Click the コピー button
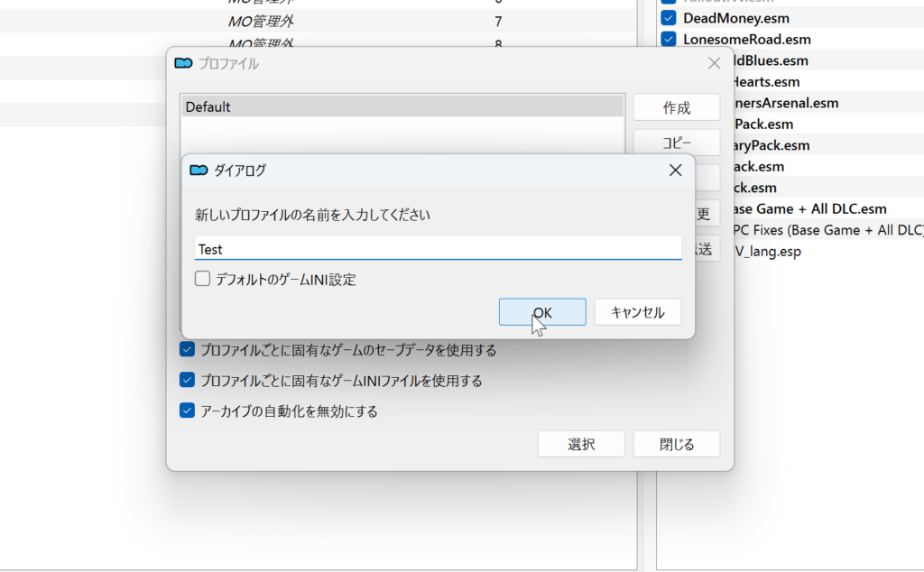This screenshot has width=924, height=572. [x=676, y=143]
